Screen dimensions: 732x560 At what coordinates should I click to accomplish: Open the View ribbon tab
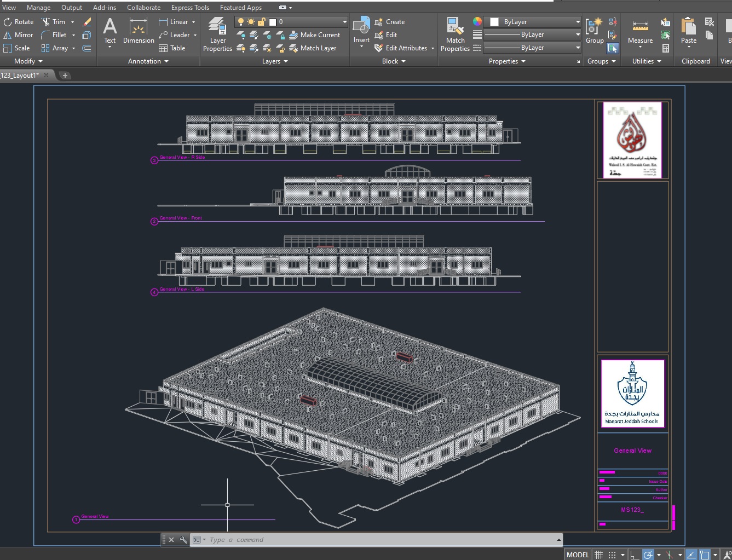9,8
